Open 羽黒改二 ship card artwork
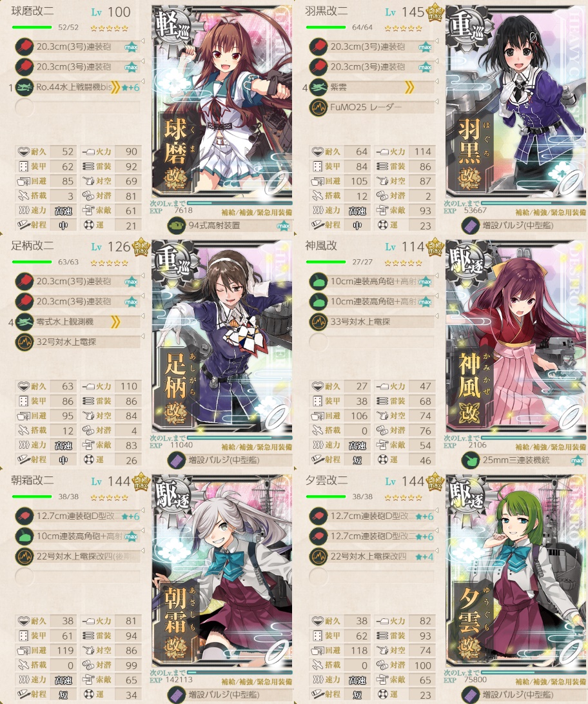588x704 pixels. 516,101
